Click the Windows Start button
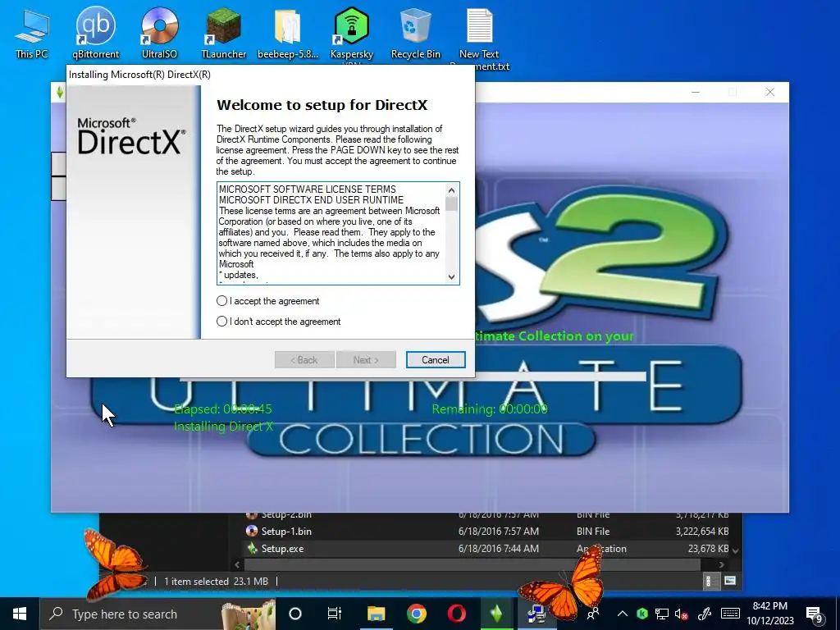Image resolution: width=840 pixels, height=630 pixels. pyautogui.click(x=20, y=614)
